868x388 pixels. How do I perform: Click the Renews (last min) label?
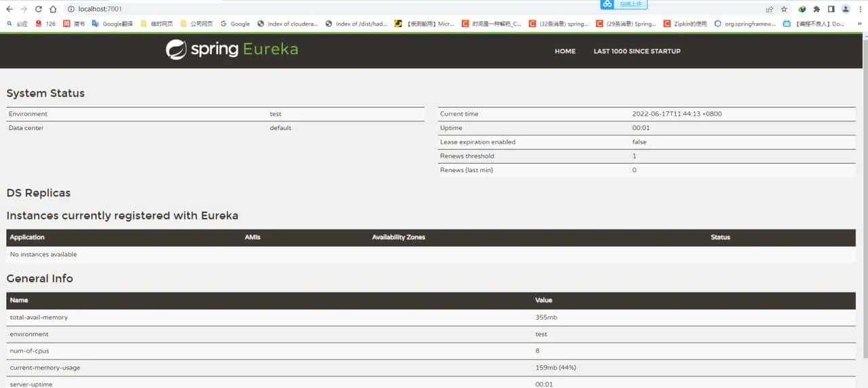[467, 170]
